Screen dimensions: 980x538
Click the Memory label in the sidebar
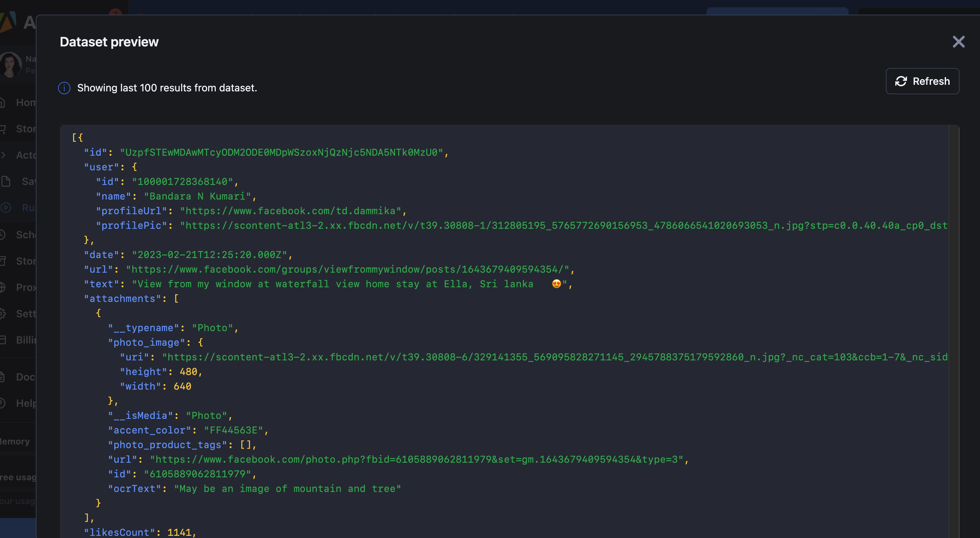(15, 441)
